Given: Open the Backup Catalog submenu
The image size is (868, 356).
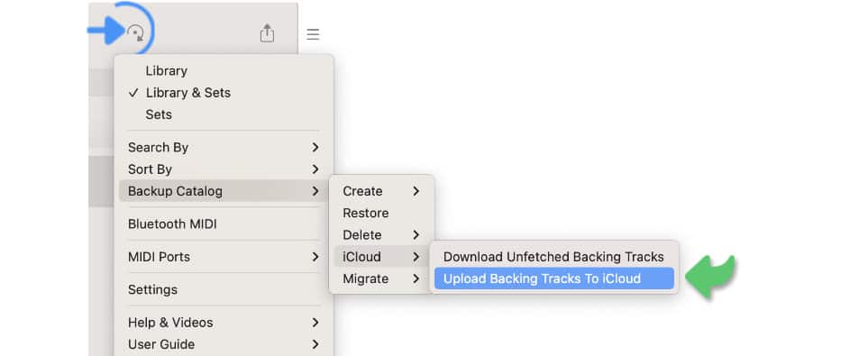Looking at the screenshot, I should click(224, 191).
